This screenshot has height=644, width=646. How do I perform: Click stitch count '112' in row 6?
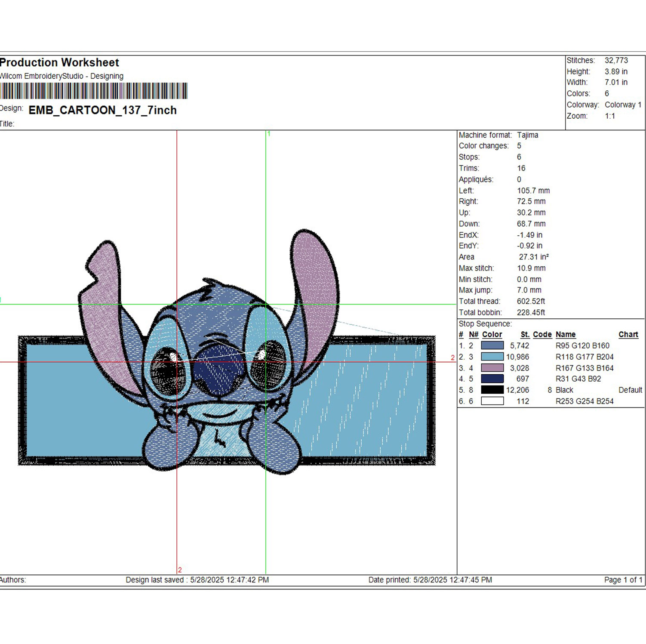523,401
